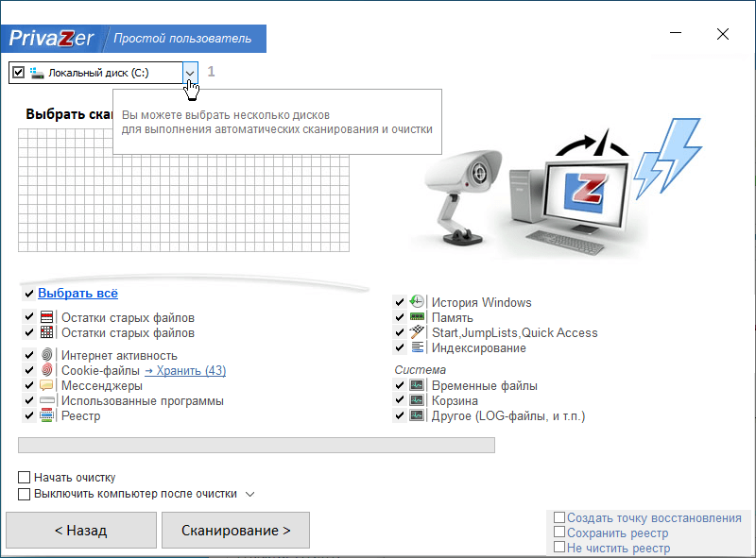Minimize the PrivaZer window
756x558 pixels.
(x=676, y=33)
